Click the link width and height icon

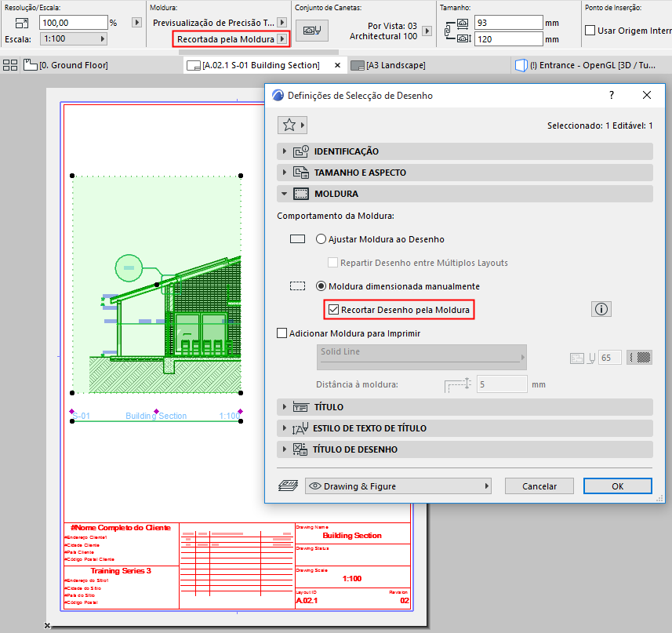[449, 31]
